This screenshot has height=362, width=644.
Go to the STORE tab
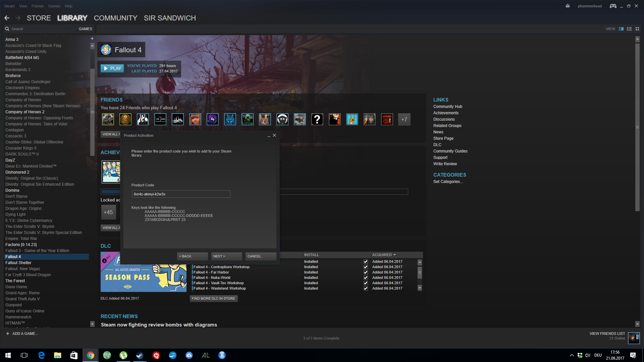[x=39, y=18]
